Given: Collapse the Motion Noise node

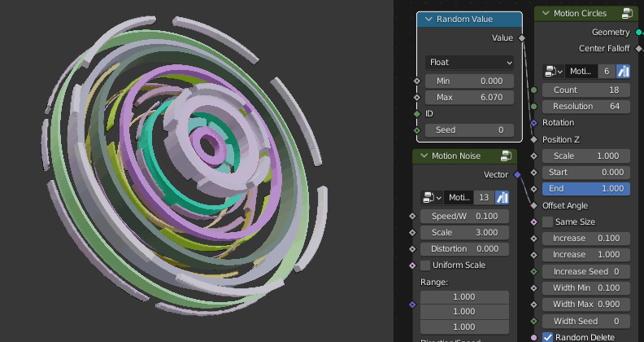Looking at the screenshot, I should tap(424, 156).
